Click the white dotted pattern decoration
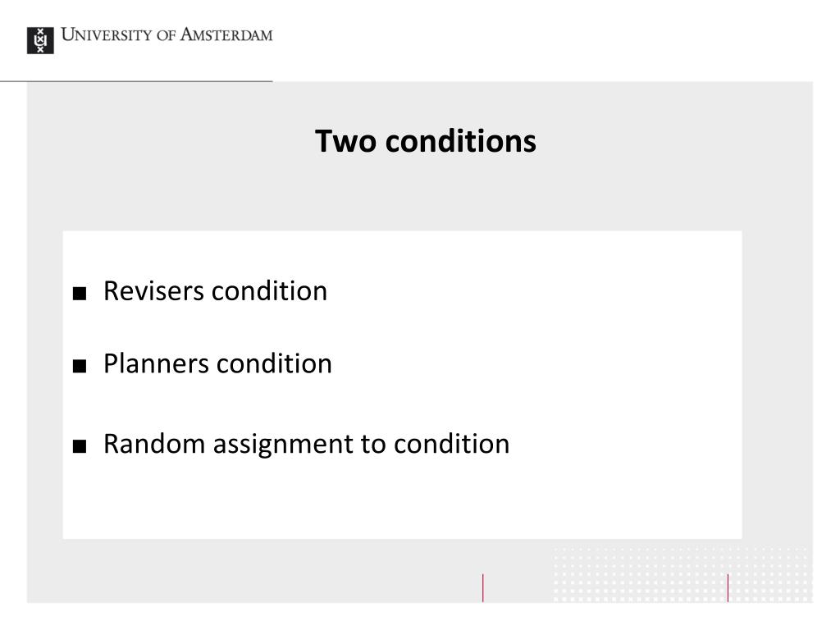The height and width of the screenshot is (630, 840). point(682,574)
